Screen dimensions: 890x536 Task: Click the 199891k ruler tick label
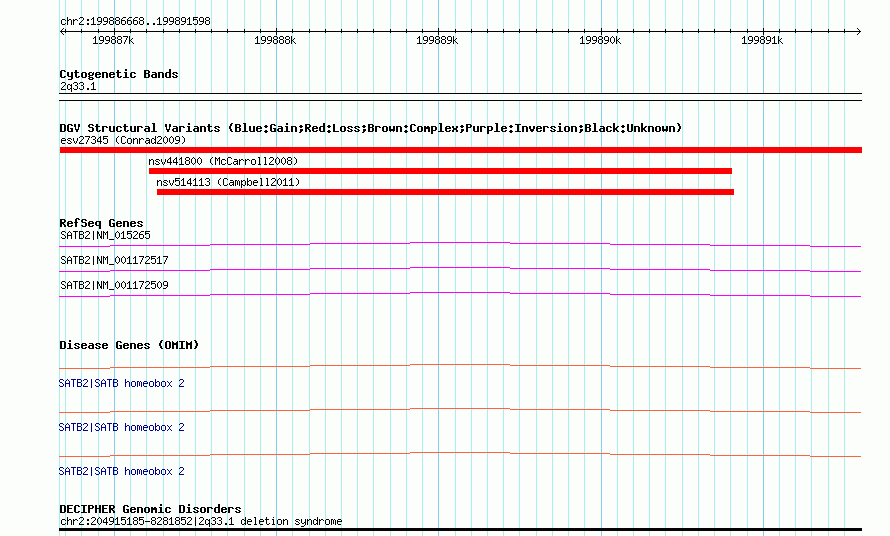(762, 40)
